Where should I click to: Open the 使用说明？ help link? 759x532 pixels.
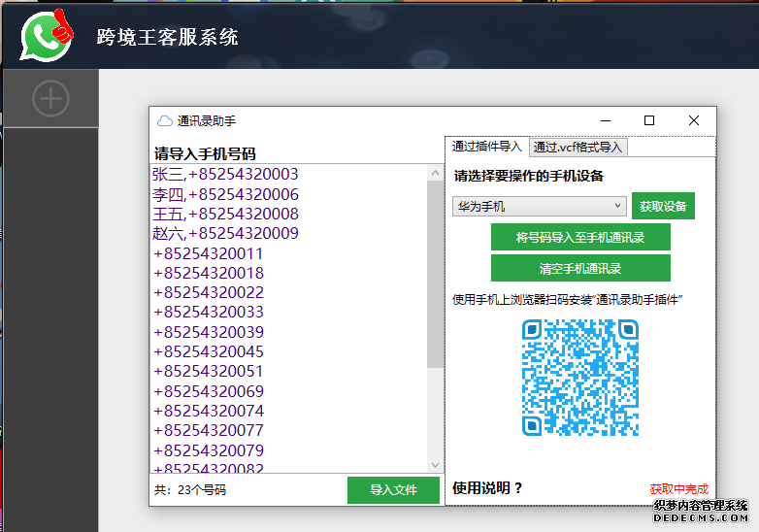(x=488, y=488)
